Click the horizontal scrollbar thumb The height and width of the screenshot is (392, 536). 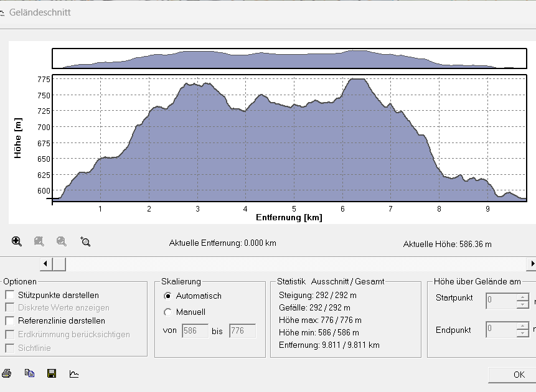pos(59,264)
